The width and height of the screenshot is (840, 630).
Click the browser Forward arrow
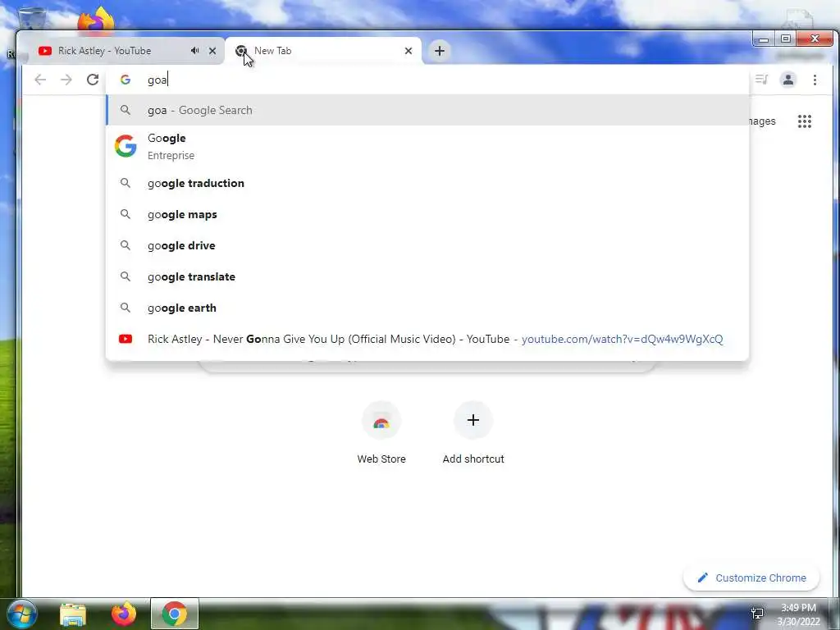point(66,80)
